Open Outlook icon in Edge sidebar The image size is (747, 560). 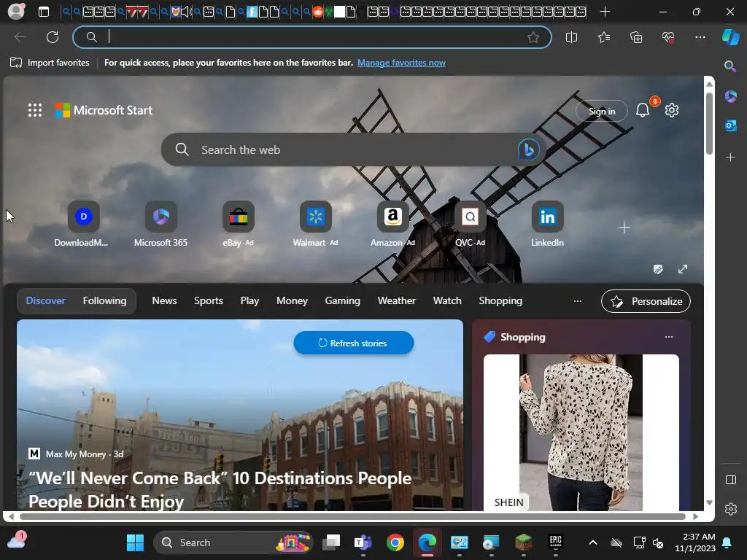tap(730, 125)
